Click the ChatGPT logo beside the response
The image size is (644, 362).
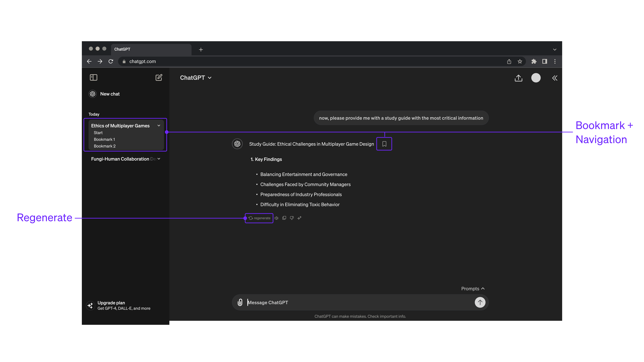point(237,144)
